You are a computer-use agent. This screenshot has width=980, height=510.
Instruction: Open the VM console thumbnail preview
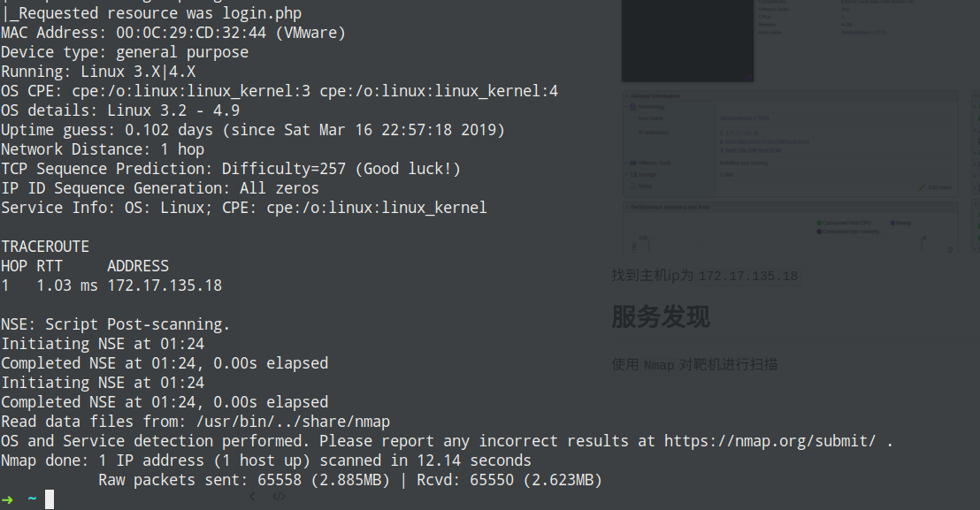click(x=687, y=41)
